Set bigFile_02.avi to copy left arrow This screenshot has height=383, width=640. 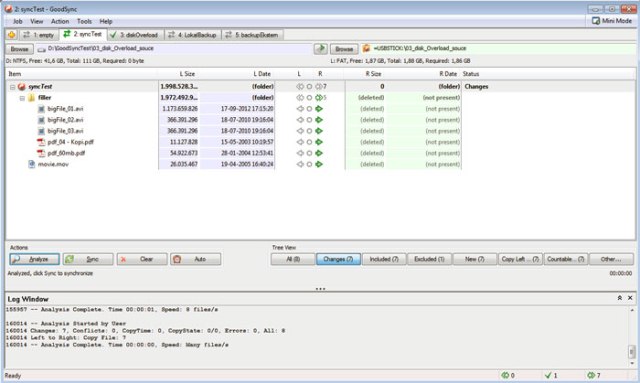(x=300, y=120)
